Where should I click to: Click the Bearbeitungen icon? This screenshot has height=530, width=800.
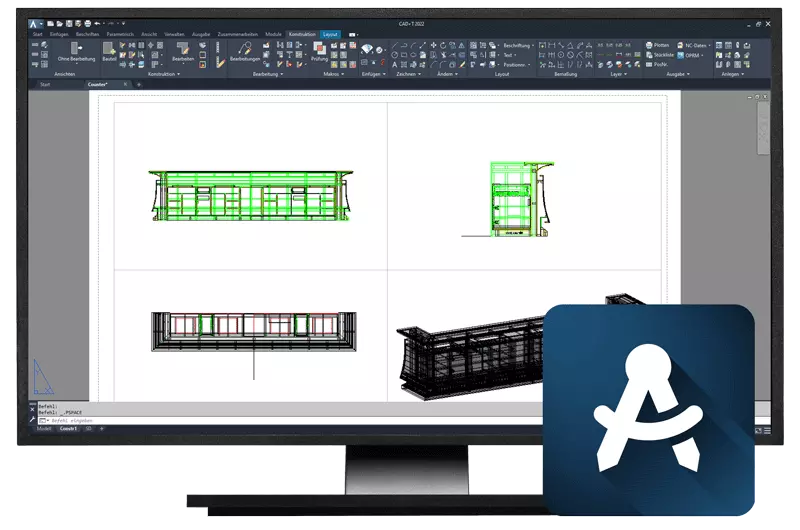pos(243,50)
